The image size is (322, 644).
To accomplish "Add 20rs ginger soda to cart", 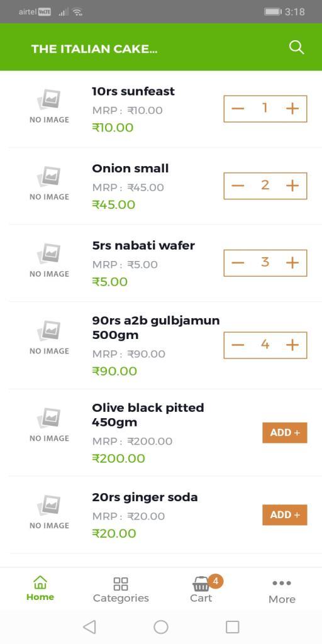I will pyautogui.click(x=285, y=514).
